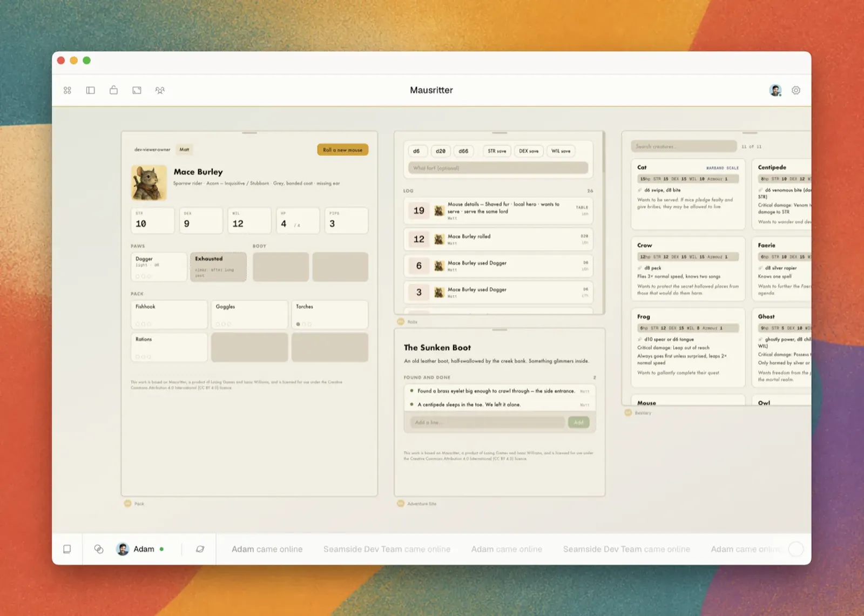
Task: Open the settings gear icon
Action: coord(796,90)
